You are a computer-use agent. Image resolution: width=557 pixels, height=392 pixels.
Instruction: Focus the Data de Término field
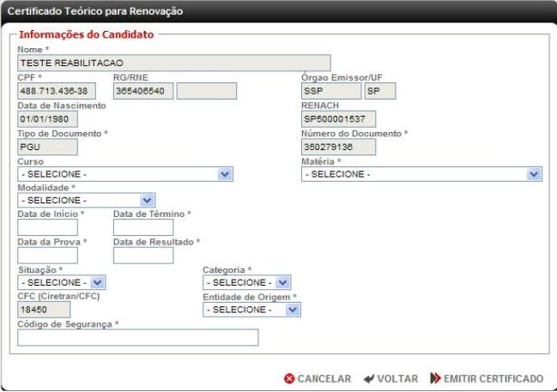(143, 227)
